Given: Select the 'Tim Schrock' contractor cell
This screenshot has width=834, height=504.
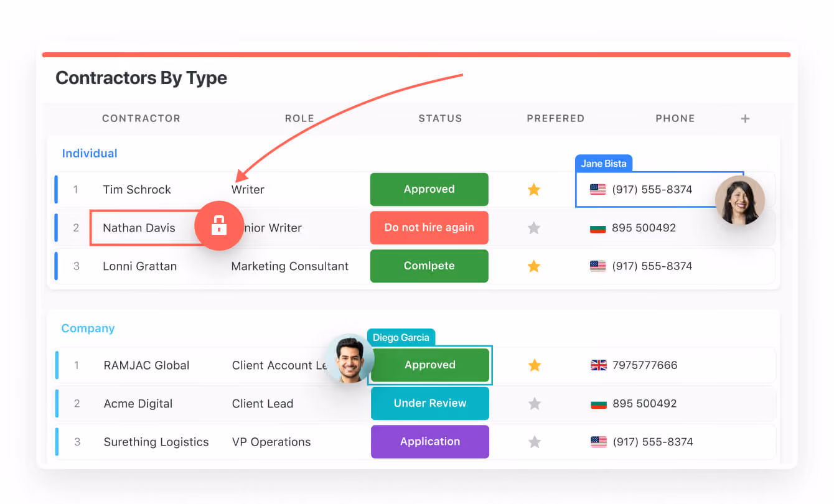Looking at the screenshot, I should tap(137, 190).
